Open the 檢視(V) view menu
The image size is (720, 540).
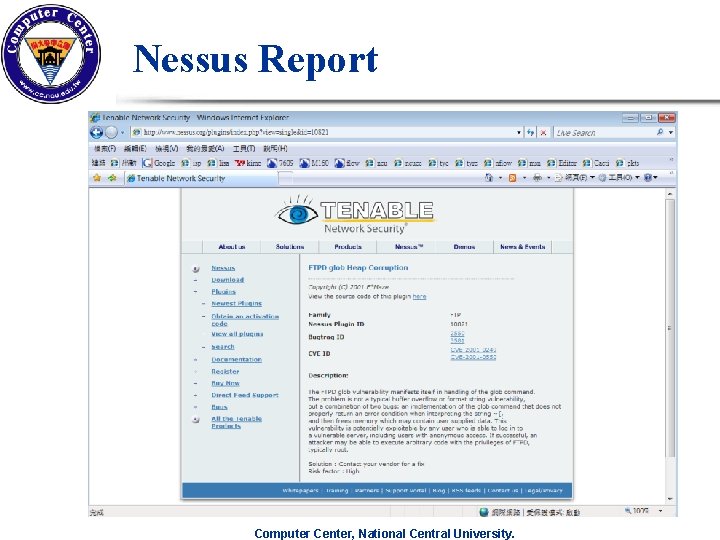(x=166, y=148)
